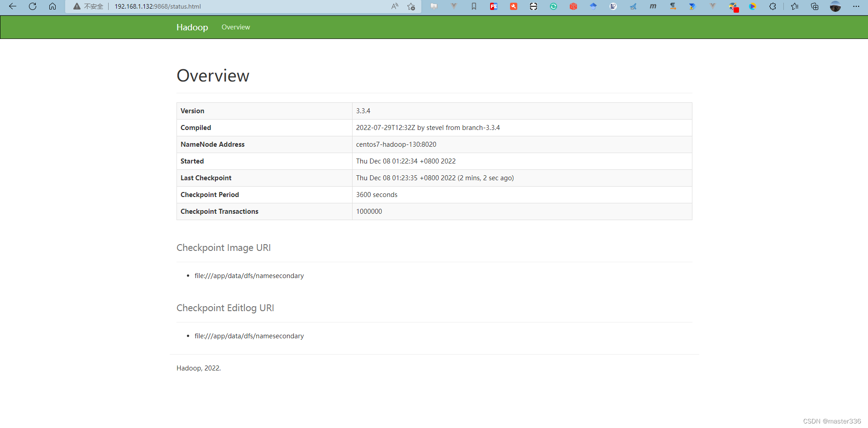This screenshot has width=868, height=428.
Task: Activate the Read aloud icon in address bar
Action: (395, 6)
